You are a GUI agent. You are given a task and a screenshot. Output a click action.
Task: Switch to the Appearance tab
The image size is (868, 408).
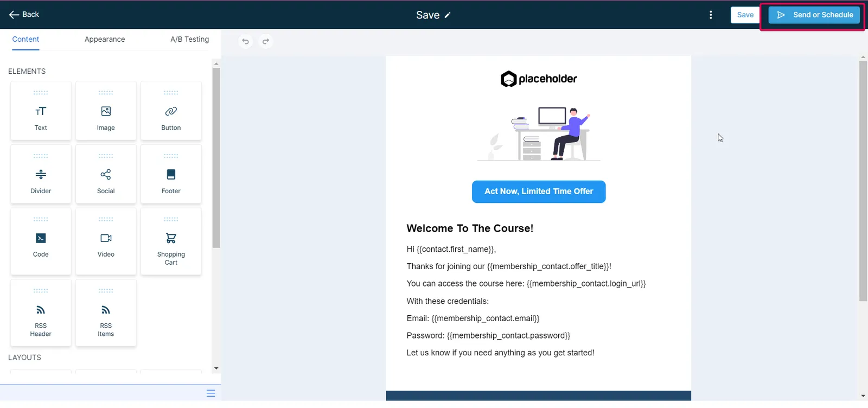click(105, 39)
